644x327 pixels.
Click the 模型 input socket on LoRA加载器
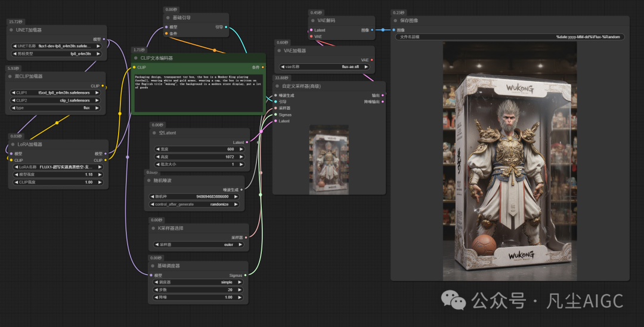11,153
